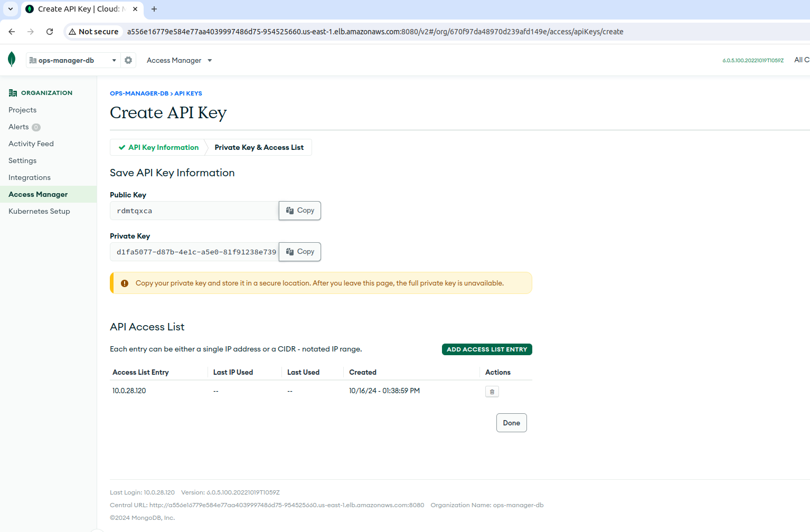810x532 pixels.
Task: Click the Alerts count badge
Action: [36, 127]
